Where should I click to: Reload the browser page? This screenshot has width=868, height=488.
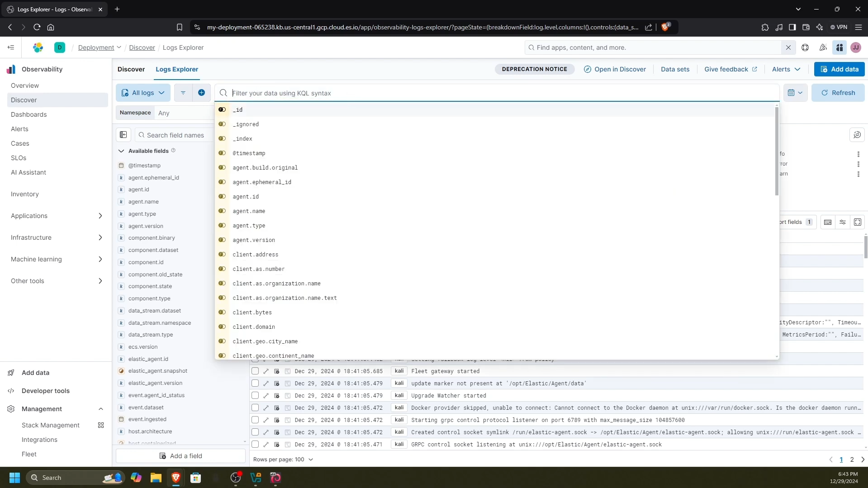tap(37, 27)
